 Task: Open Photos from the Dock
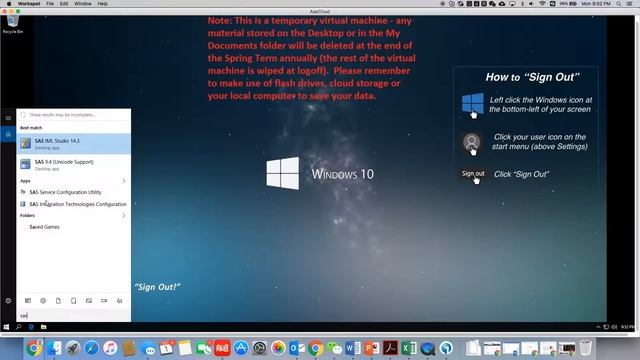coord(278,348)
